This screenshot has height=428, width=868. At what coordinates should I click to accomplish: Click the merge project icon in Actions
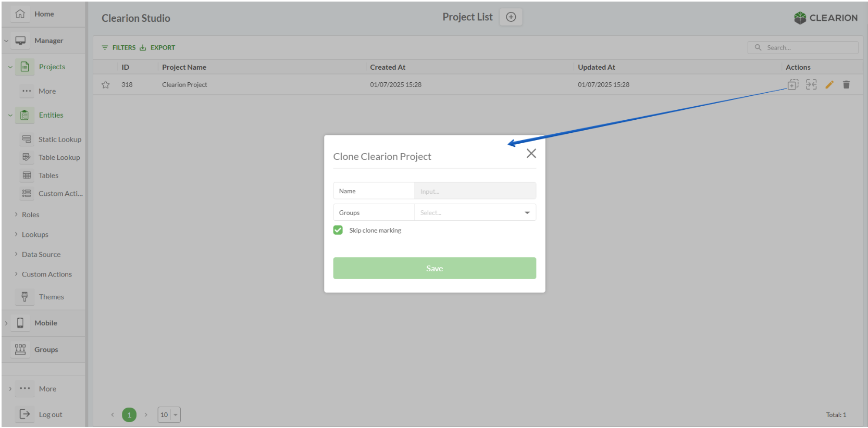click(x=811, y=85)
